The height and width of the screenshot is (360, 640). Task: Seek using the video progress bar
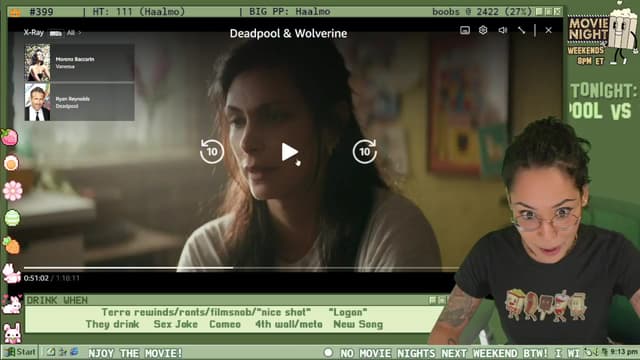coord(241,268)
